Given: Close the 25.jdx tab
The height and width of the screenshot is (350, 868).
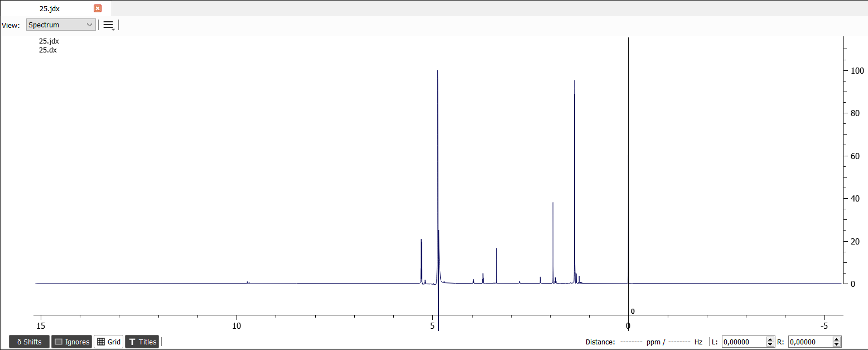Looking at the screenshot, I should (98, 8).
